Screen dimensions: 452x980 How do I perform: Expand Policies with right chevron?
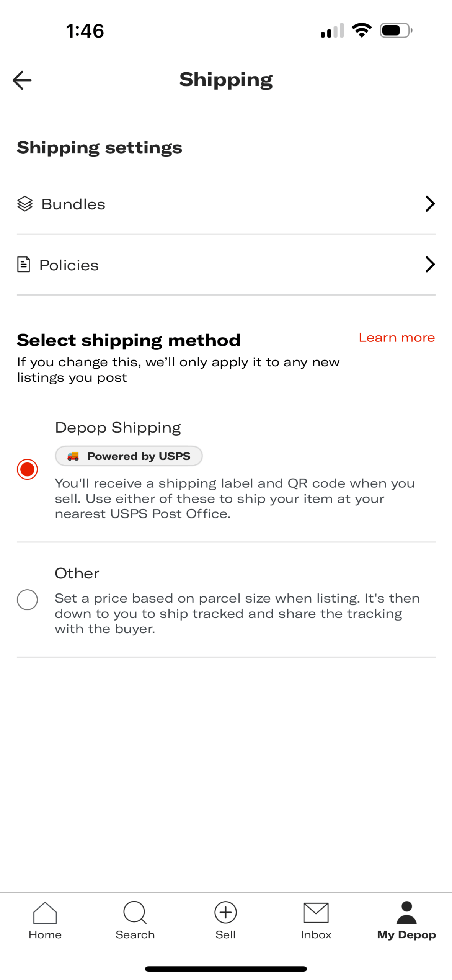(x=430, y=265)
